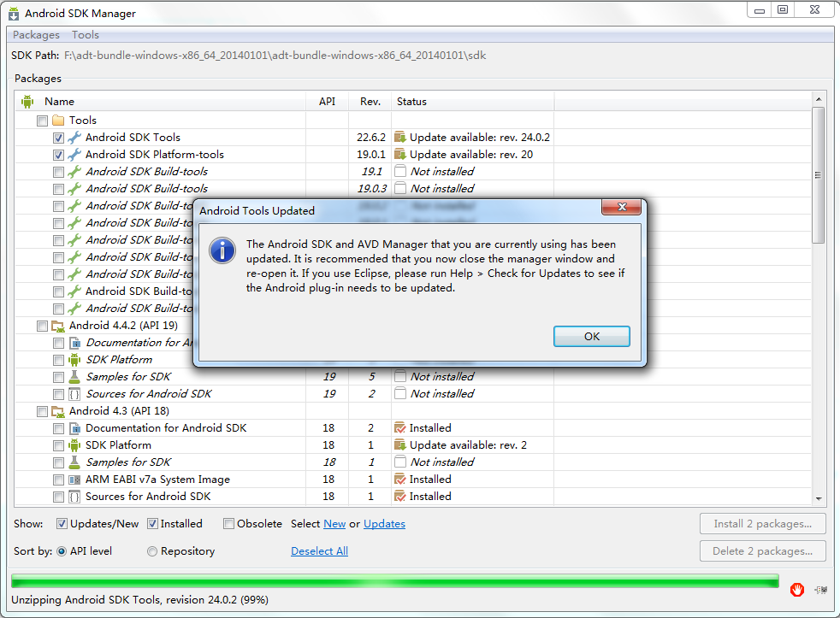Screen dimensions: 840x618
Task: Click the API column header
Action: point(327,101)
